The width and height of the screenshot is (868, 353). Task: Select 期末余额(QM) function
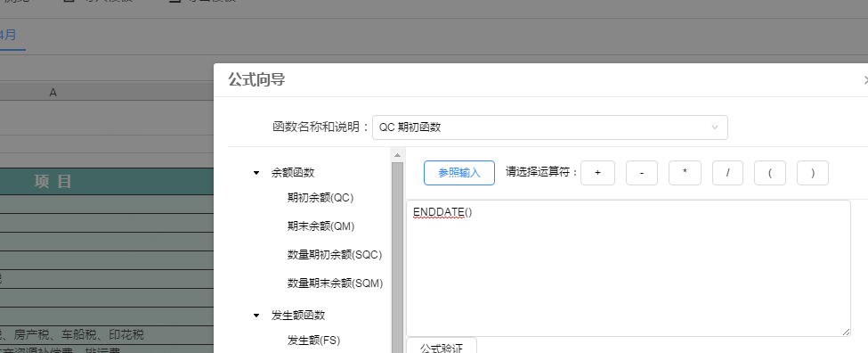tap(321, 226)
